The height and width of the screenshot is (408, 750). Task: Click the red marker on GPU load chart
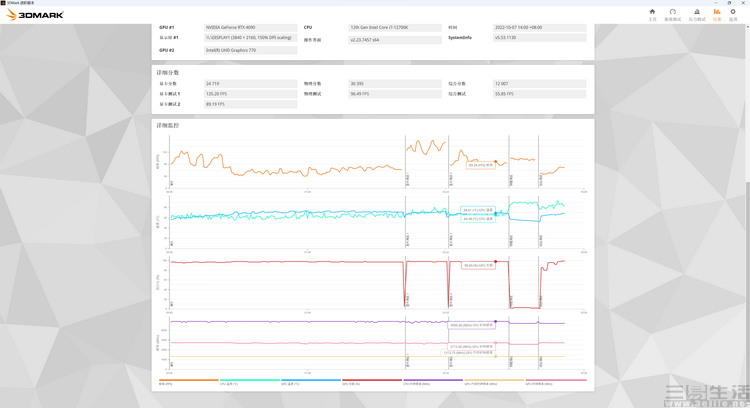[x=495, y=262]
